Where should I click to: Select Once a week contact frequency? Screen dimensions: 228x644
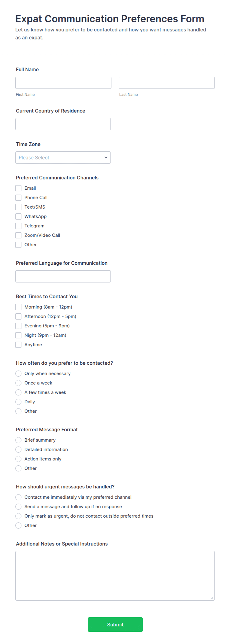(18, 383)
